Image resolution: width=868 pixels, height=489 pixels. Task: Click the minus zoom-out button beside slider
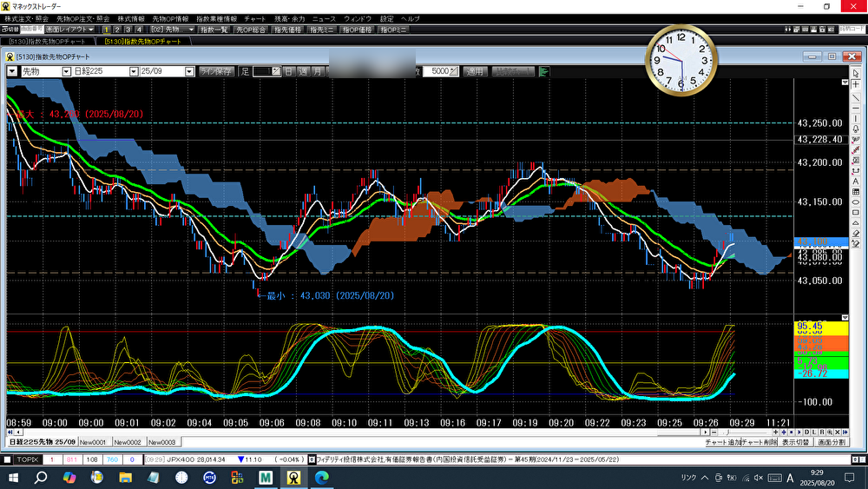[x=714, y=432]
